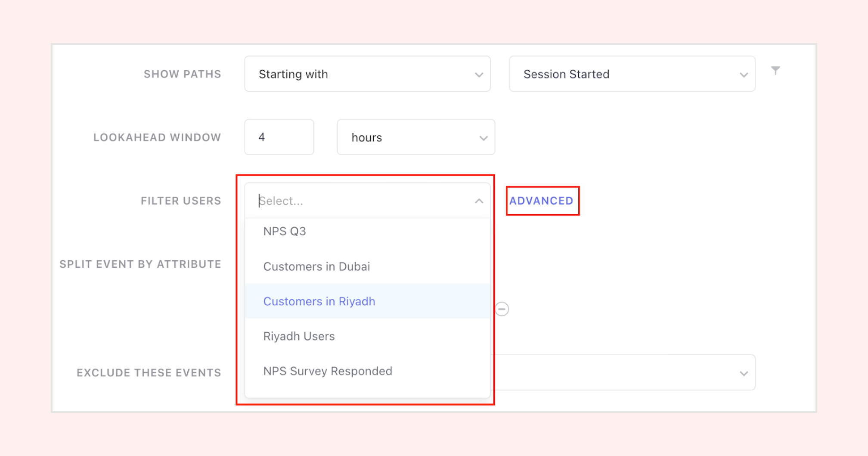Viewport: 868px width, 456px height.
Task: Select NPS Q3 from the list
Action: [285, 231]
